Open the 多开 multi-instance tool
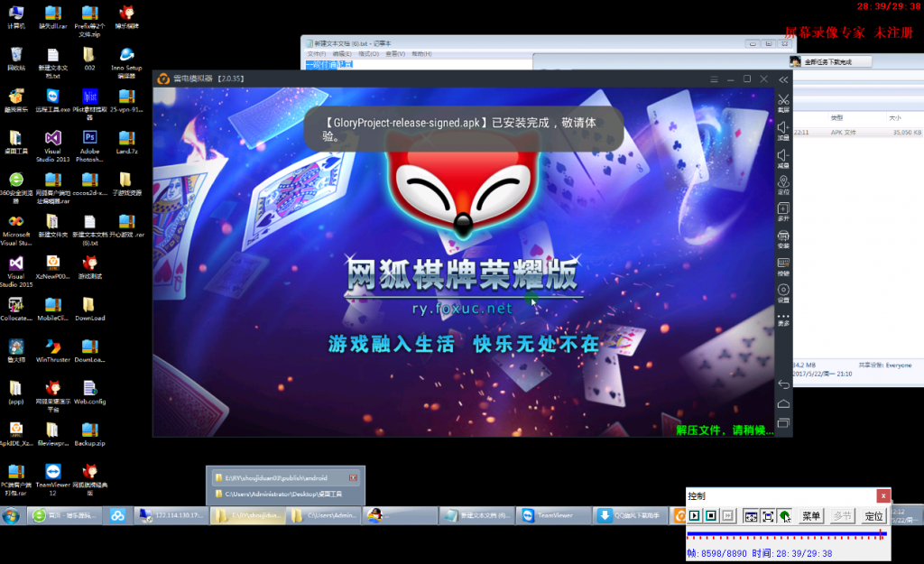Viewport: 924px width, 564px height. (x=783, y=209)
